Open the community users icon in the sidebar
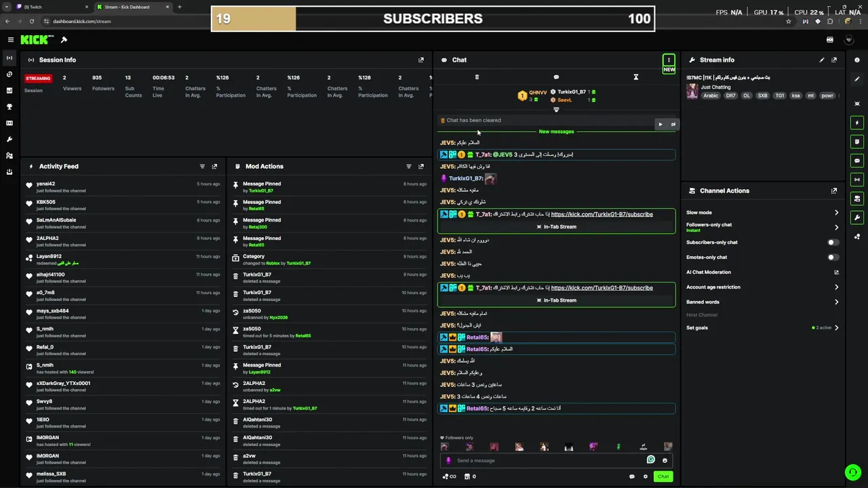This screenshot has height=488, width=868. tap(9, 156)
